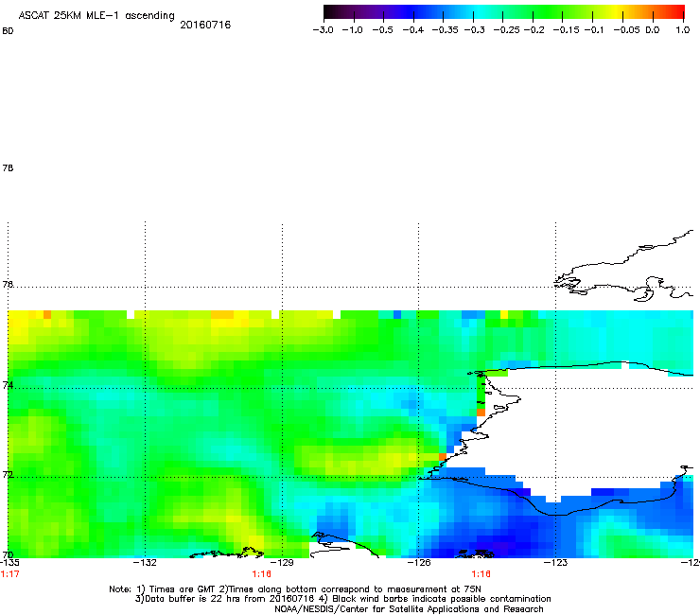700x615 pixels.
Task: Click the NOAA/NESDIS Center for Satellite Applications credit
Action: (x=409, y=609)
